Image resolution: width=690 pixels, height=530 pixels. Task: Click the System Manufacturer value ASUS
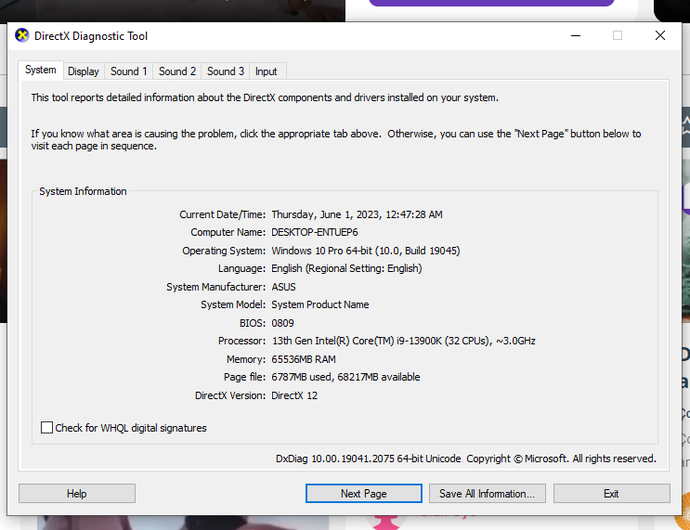pyautogui.click(x=283, y=287)
